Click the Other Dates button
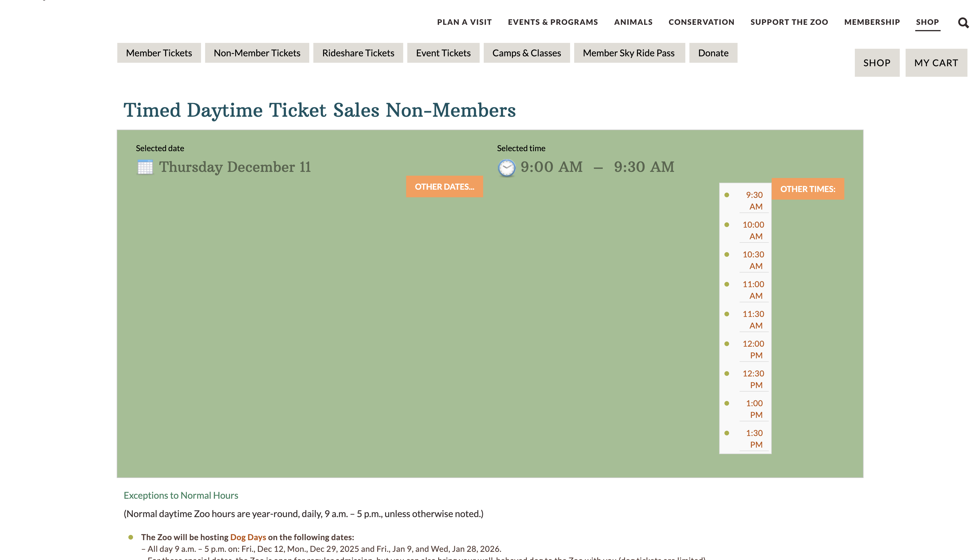 444,186
